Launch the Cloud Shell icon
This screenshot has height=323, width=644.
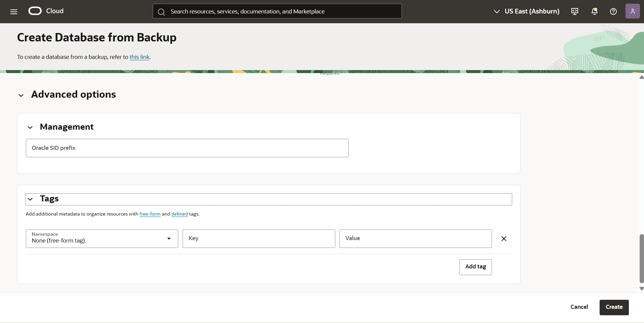574,11
